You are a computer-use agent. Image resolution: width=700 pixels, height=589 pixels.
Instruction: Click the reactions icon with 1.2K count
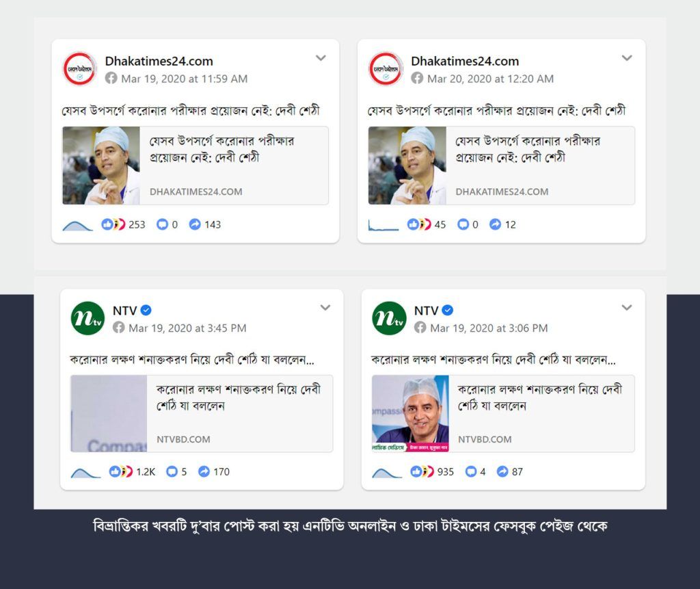pyautogui.click(x=120, y=471)
